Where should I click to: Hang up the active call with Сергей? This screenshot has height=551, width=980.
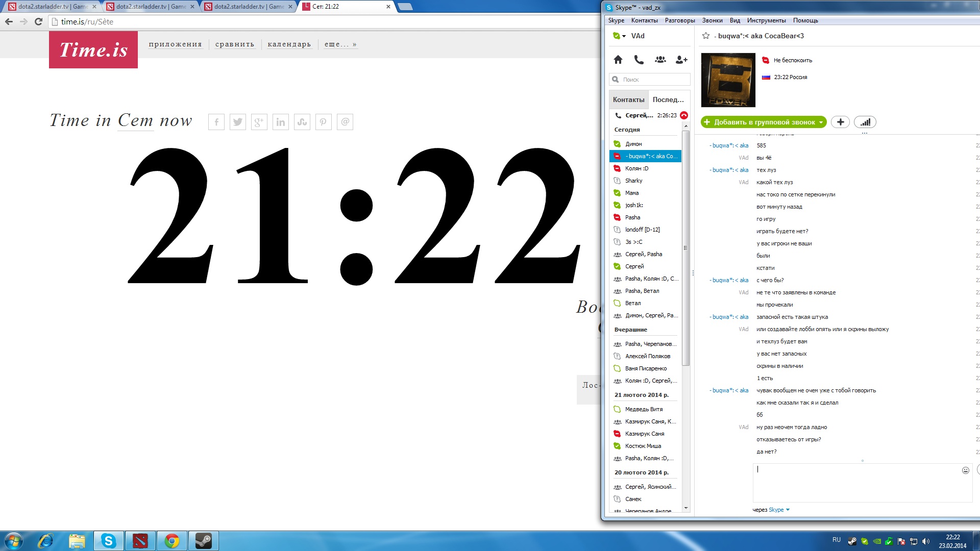(x=684, y=115)
